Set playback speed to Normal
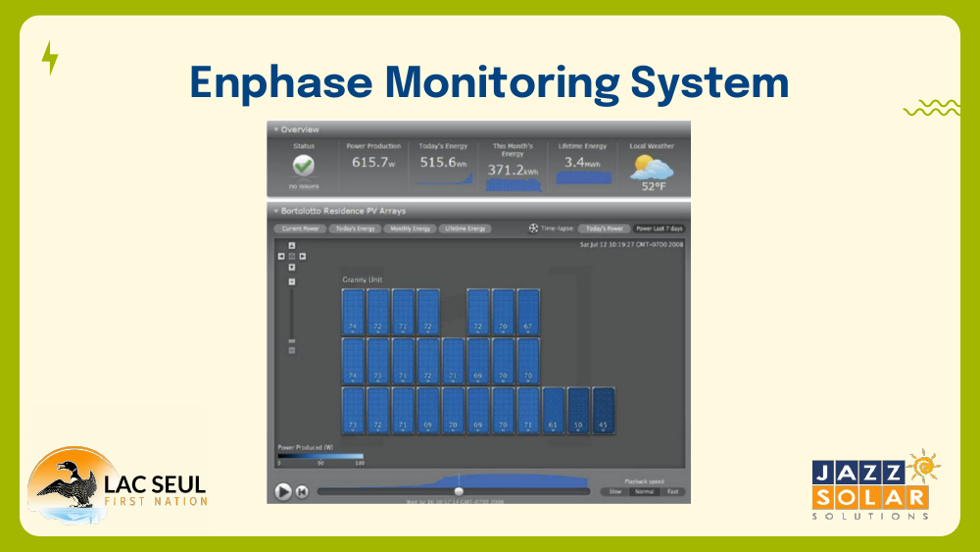 coord(645,492)
